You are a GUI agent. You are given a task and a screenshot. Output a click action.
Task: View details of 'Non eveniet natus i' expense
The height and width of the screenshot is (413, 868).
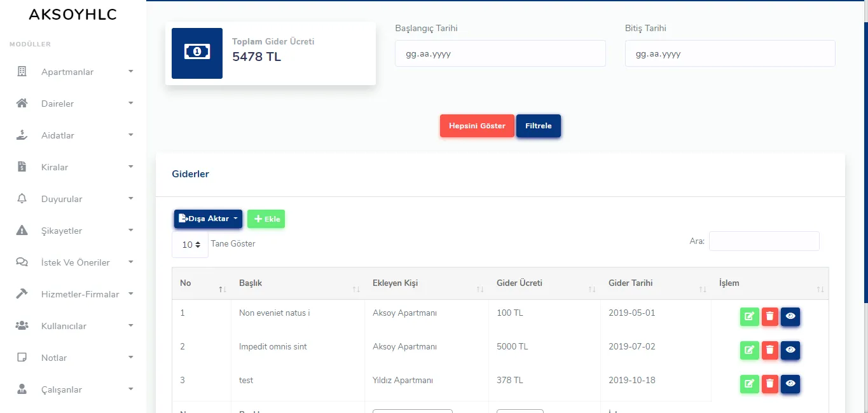790,316
